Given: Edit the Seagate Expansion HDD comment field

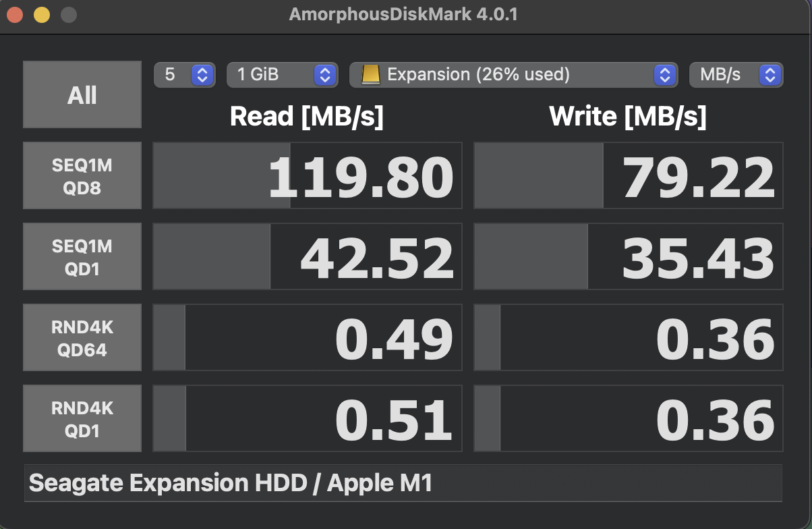Looking at the screenshot, I should pyautogui.click(x=405, y=483).
